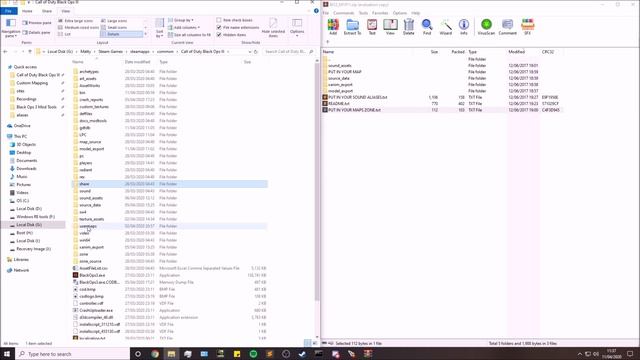
Task: Open Tools menu in WinRAR
Action: [363, 13]
